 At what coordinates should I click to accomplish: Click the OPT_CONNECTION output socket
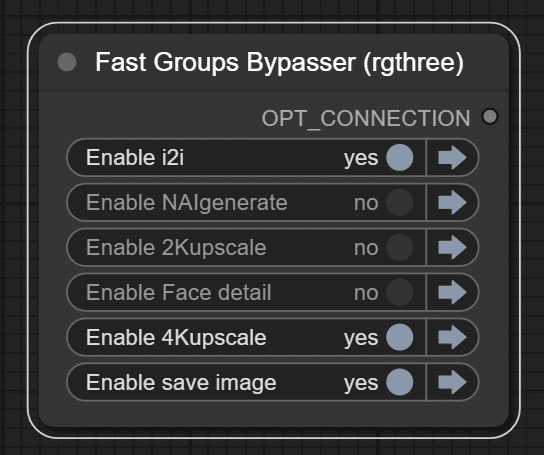(x=490, y=117)
